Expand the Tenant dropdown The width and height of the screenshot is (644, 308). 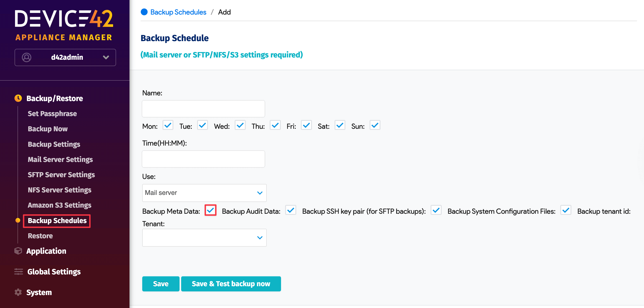point(204,238)
